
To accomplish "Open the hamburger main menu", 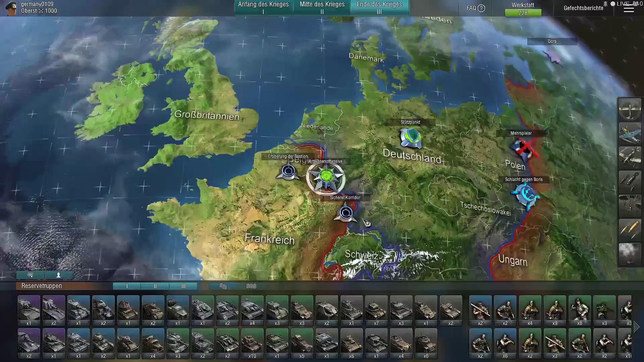I will (629, 9).
